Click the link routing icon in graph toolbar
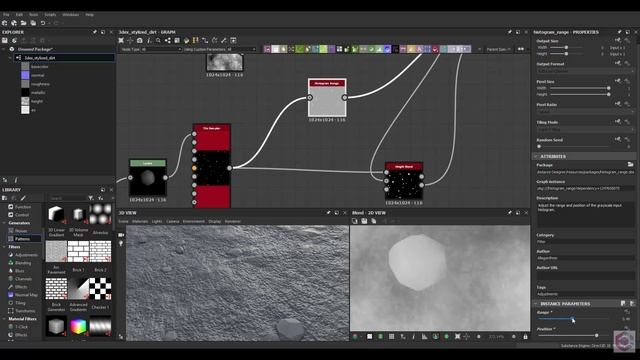640x360 pixels. coord(205,40)
